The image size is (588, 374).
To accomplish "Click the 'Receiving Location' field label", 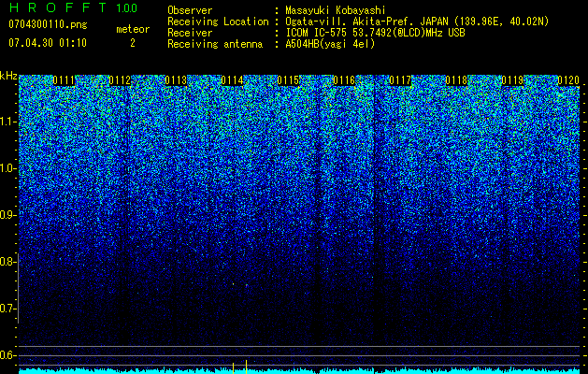I will pos(218,22).
